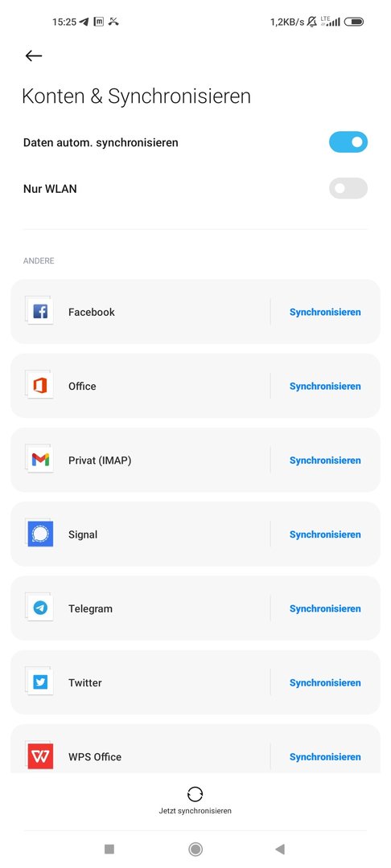Disable Daten autom. synchronisieren switch
This screenshot has height=868, width=391.
tap(348, 141)
